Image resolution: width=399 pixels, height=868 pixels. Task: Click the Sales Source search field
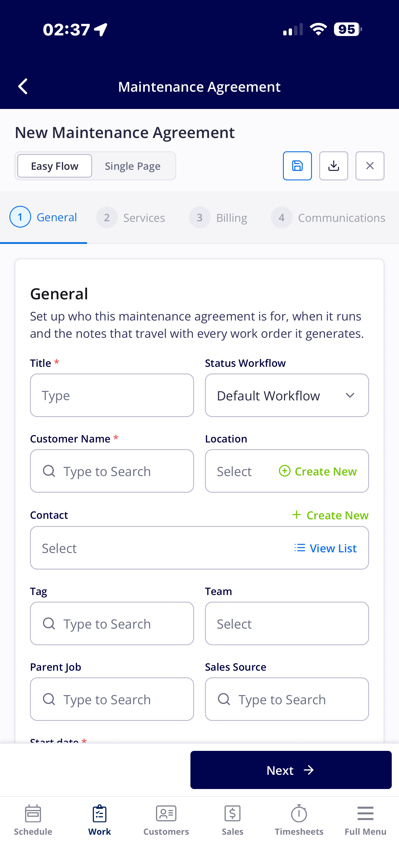pyautogui.click(x=287, y=699)
